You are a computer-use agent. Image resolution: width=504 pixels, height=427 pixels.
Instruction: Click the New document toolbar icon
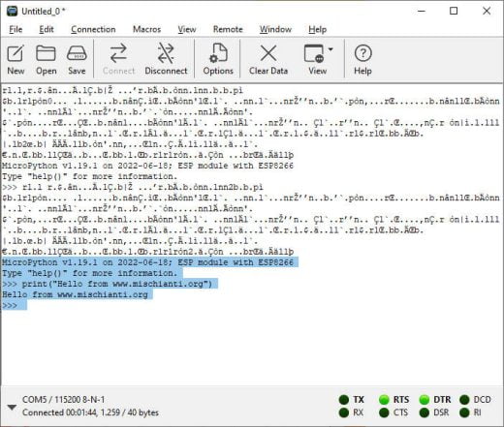pyautogui.click(x=16, y=53)
